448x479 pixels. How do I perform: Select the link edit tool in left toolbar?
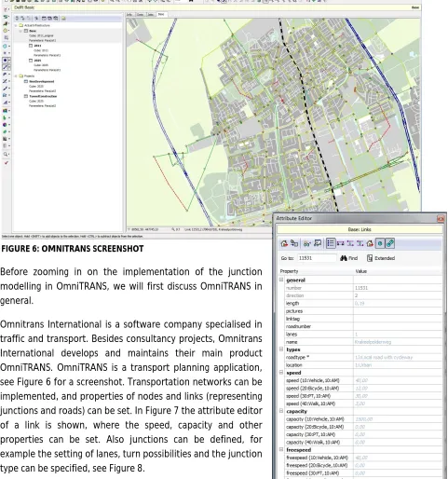(x=6, y=67)
